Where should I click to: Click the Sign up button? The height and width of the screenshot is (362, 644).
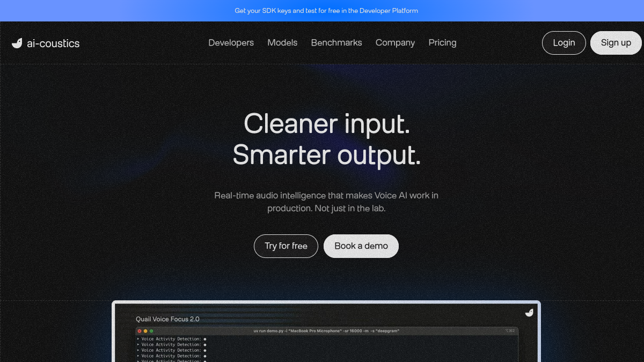(616, 43)
